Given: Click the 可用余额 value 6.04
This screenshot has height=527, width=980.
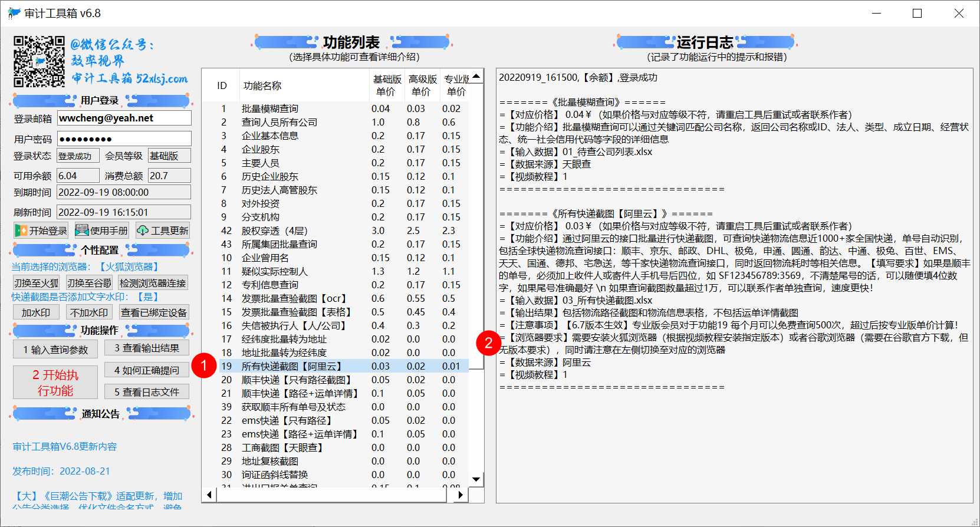Looking at the screenshot, I should coord(78,176).
